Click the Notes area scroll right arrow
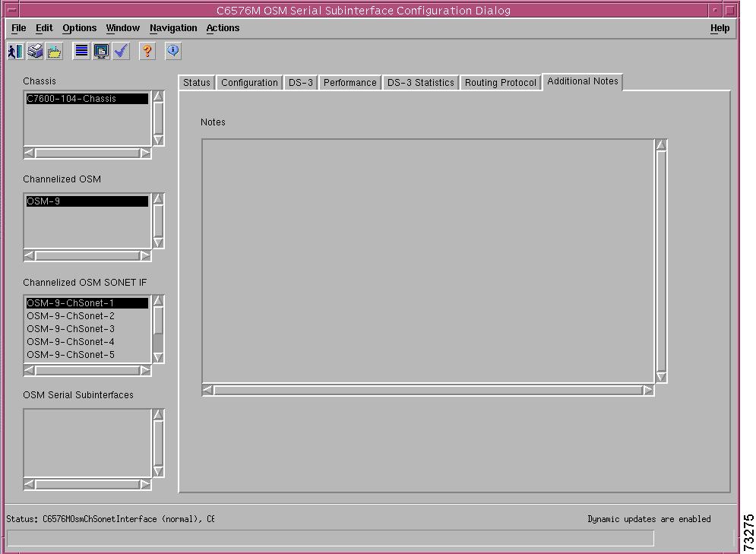 [x=648, y=390]
